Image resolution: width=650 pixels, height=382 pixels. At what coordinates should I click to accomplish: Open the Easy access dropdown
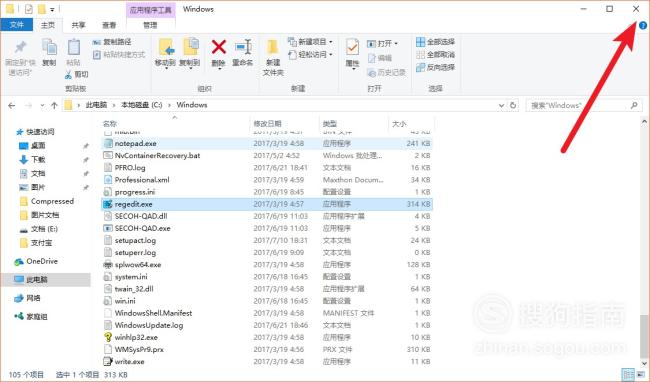tap(310, 55)
